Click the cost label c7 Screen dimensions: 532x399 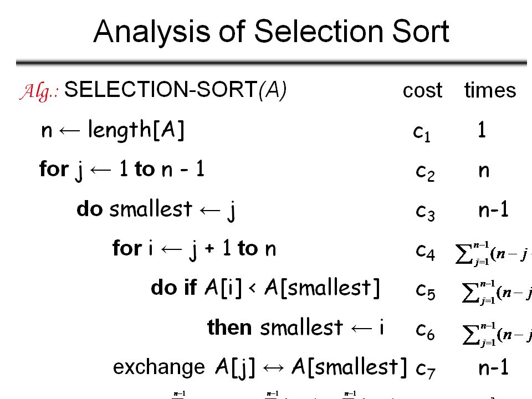(x=426, y=370)
